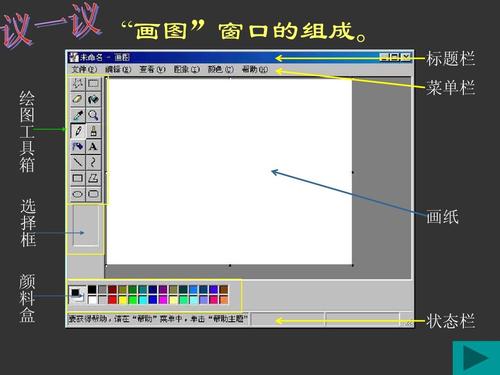This screenshot has width=500, height=375.
Task: Select the Pencil tool
Action: [78, 131]
